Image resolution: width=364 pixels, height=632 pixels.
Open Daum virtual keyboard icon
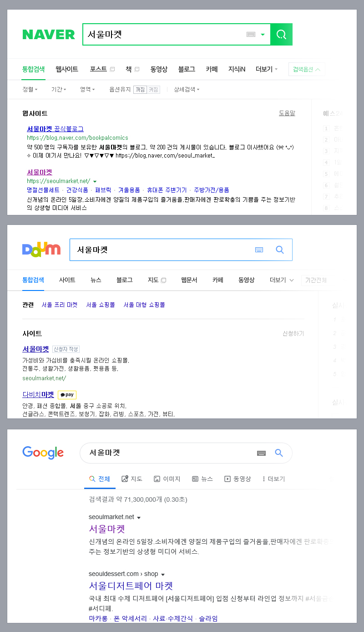tap(259, 250)
